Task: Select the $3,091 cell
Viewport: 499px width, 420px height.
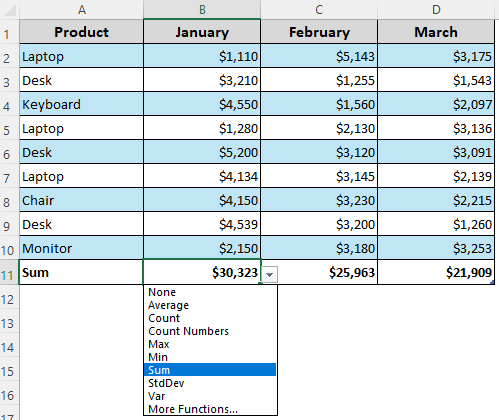Action: click(x=436, y=152)
